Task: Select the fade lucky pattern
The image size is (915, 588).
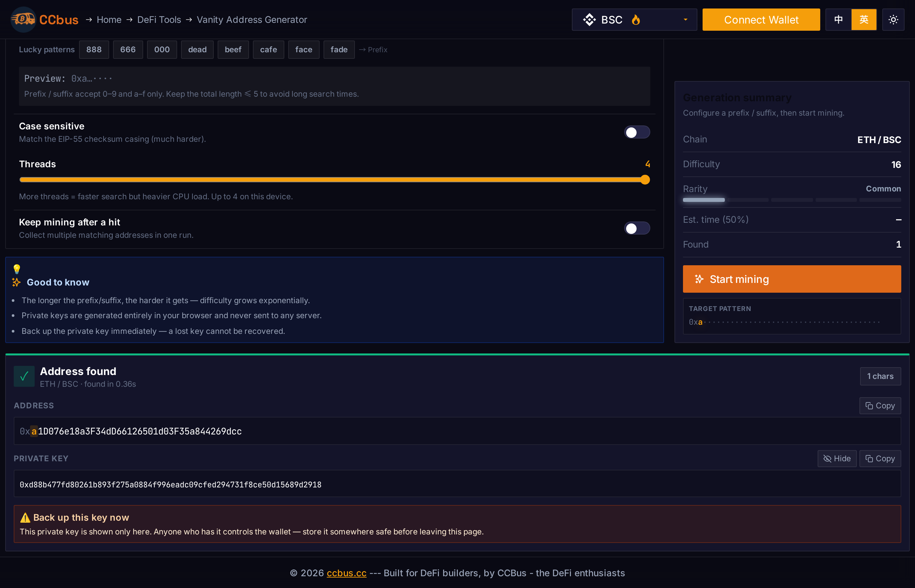Action: click(x=339, y=50)
